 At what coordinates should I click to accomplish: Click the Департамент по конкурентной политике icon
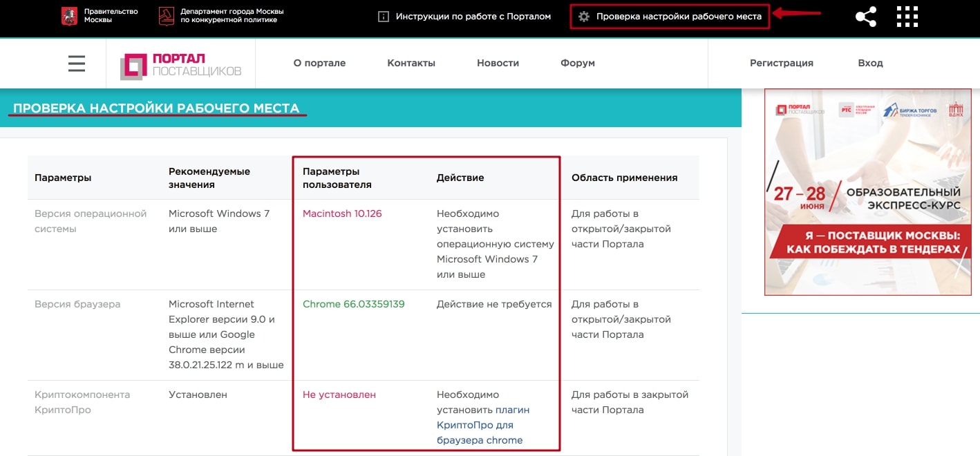click(x=167, y=16)
